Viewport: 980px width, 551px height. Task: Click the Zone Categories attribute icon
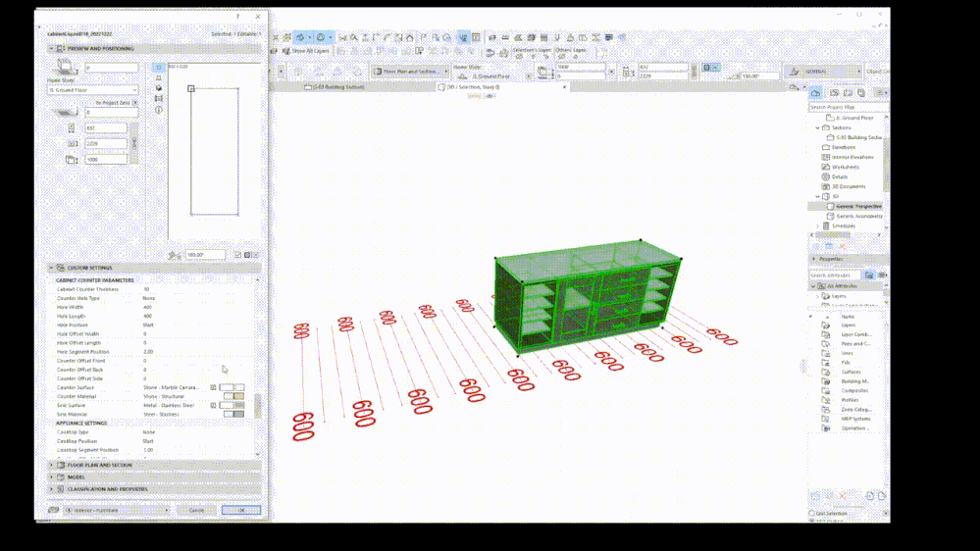point(826,410)
